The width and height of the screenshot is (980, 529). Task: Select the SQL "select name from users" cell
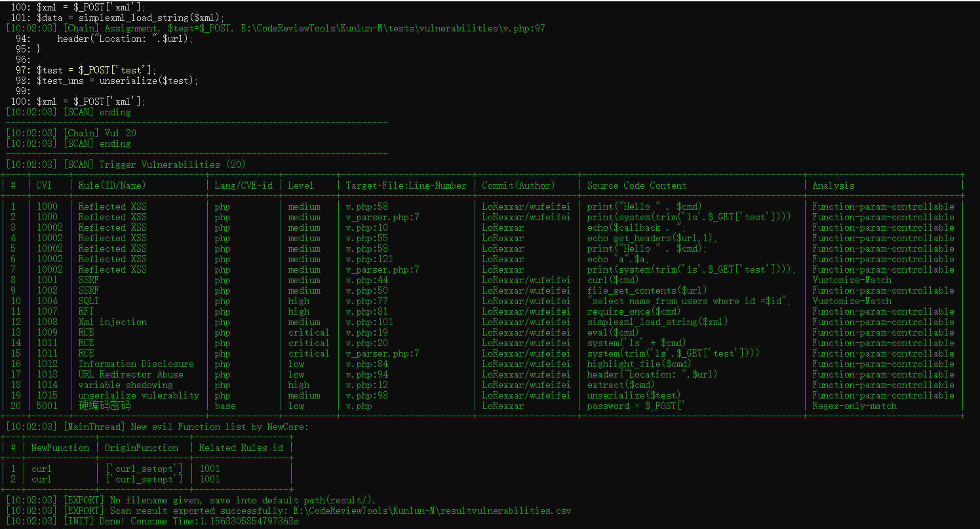coord(689,301)
